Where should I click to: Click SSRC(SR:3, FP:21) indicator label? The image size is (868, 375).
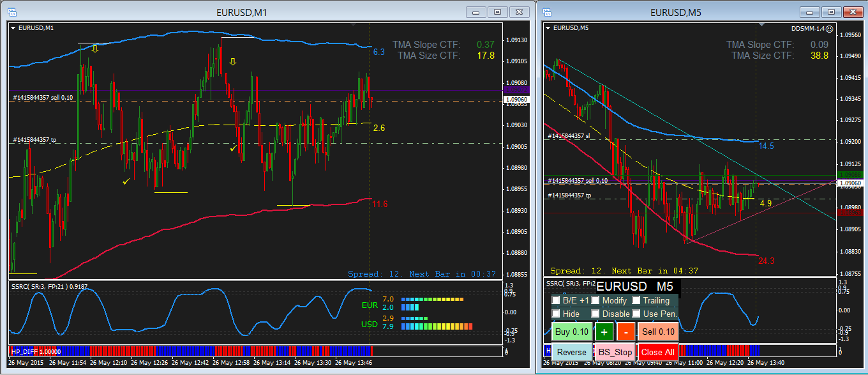coord(50,287)
